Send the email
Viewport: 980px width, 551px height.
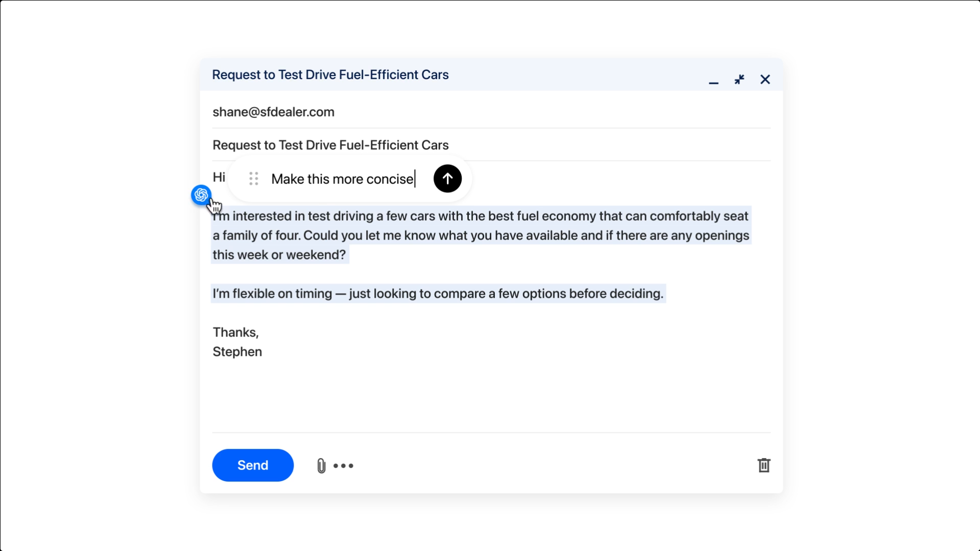click(252, 465)
